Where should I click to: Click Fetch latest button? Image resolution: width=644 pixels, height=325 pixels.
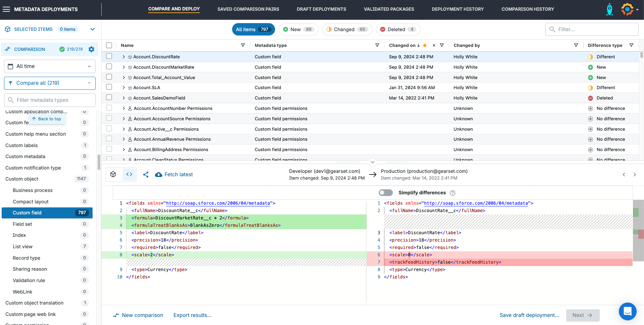coord(174,175)
